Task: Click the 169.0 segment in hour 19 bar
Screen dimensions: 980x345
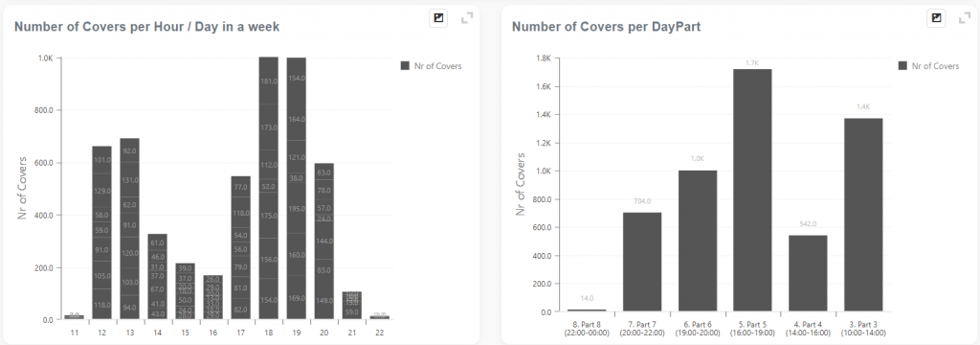Action: 297,298
